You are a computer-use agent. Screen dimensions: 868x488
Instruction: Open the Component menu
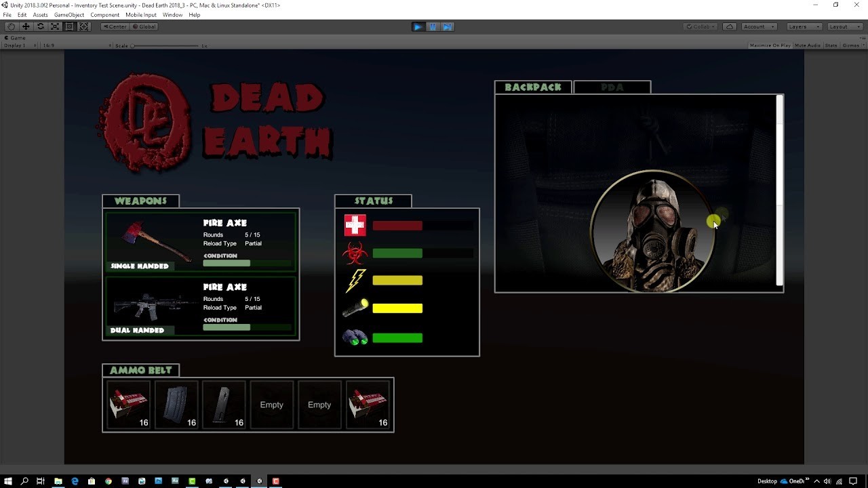click(105, 15)
